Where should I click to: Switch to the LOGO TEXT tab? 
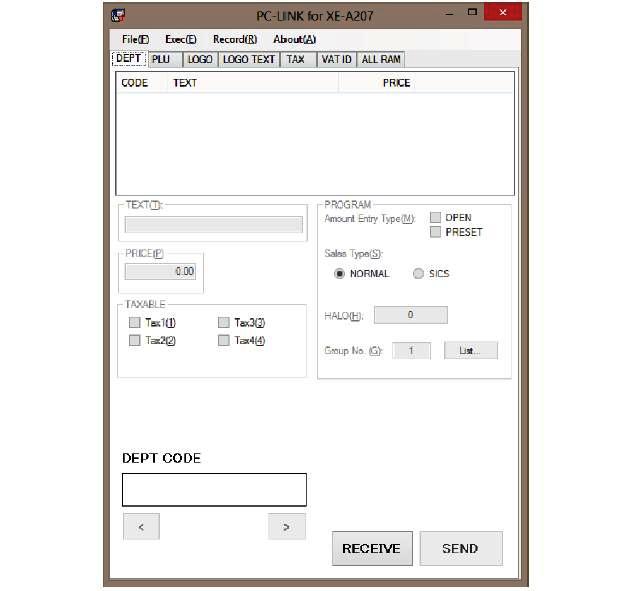248,59
